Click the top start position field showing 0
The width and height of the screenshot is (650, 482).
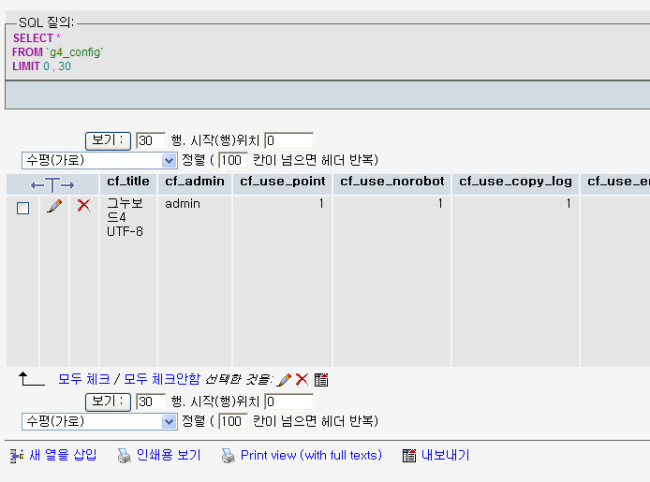tap(289, 140)
